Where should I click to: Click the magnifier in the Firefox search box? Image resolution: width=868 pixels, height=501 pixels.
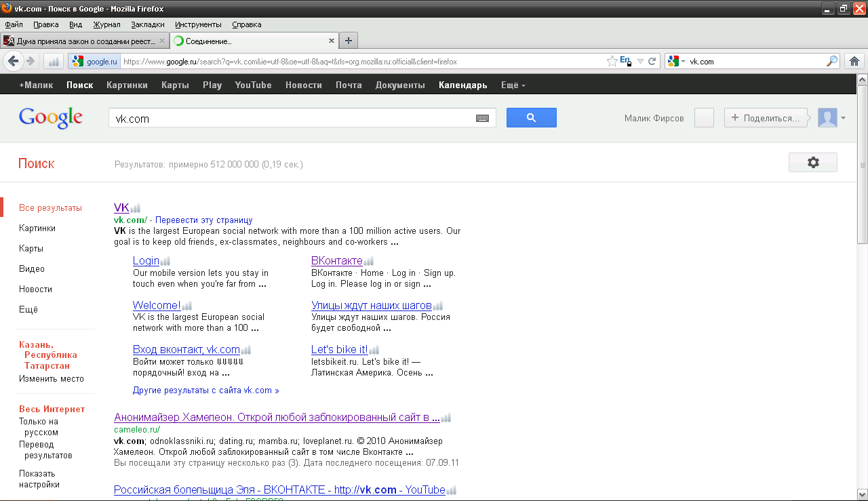point(832,61)
